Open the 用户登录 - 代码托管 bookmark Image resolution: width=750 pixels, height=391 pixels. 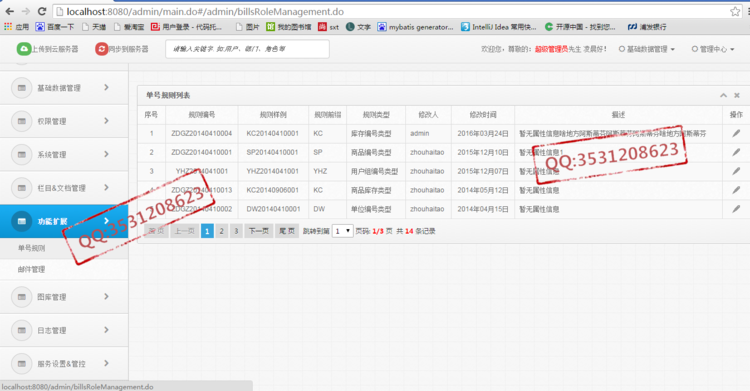(x=187, y=27)
